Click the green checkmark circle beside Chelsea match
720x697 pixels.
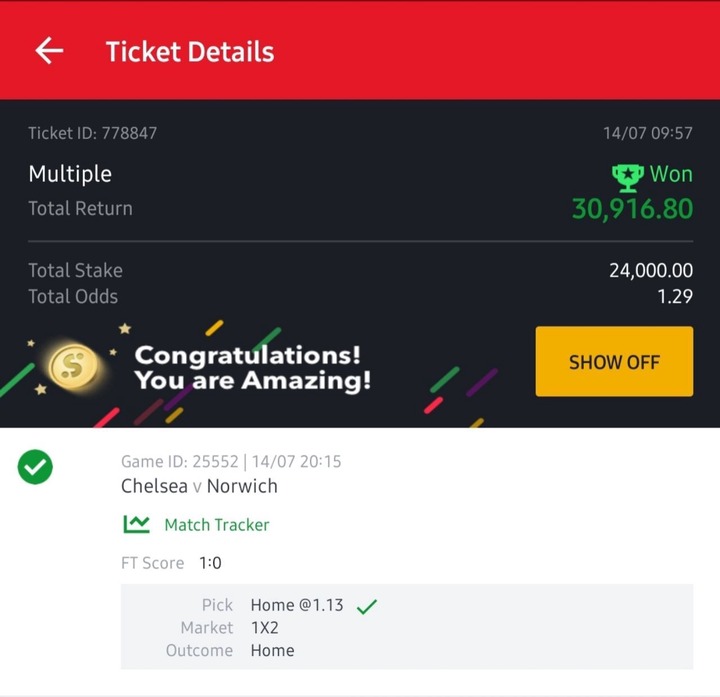pyautogui.click(x=35, y=467)
